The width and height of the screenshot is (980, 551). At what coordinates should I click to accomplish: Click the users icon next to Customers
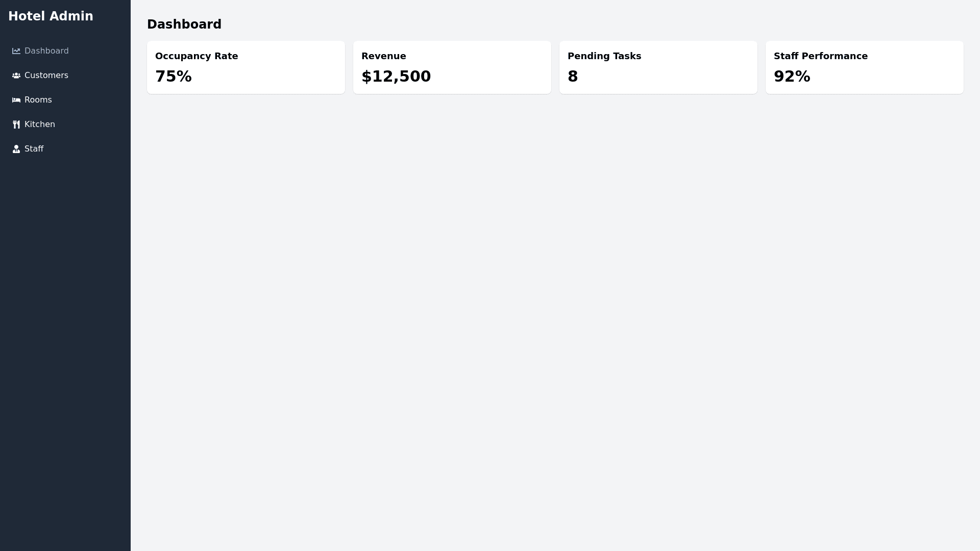(16, 75)
